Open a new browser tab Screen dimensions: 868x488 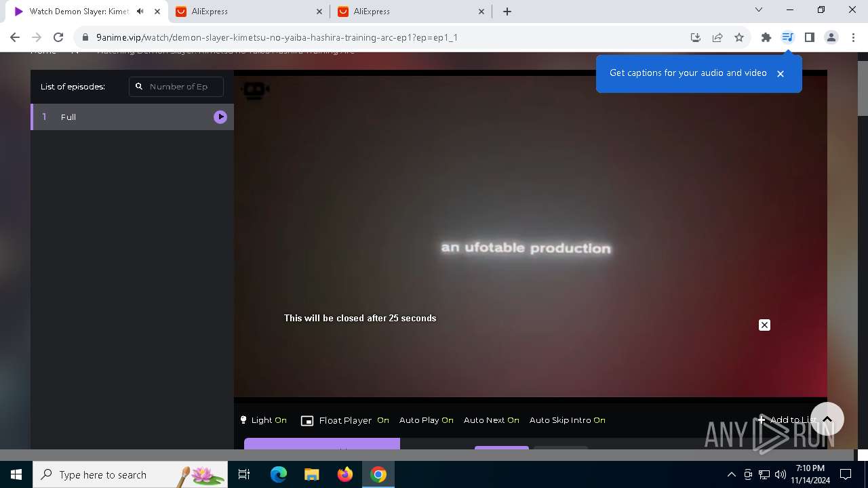tap(507, 12)
